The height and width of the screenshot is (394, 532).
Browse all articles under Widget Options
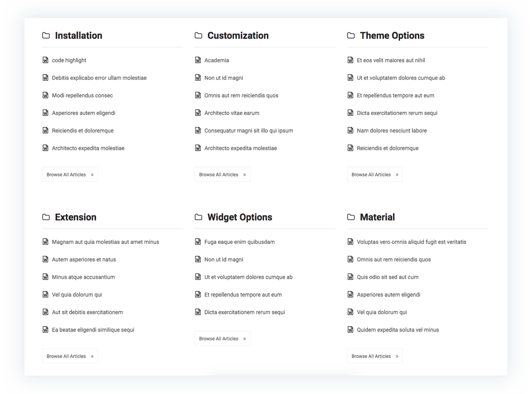tap(222, 338)
